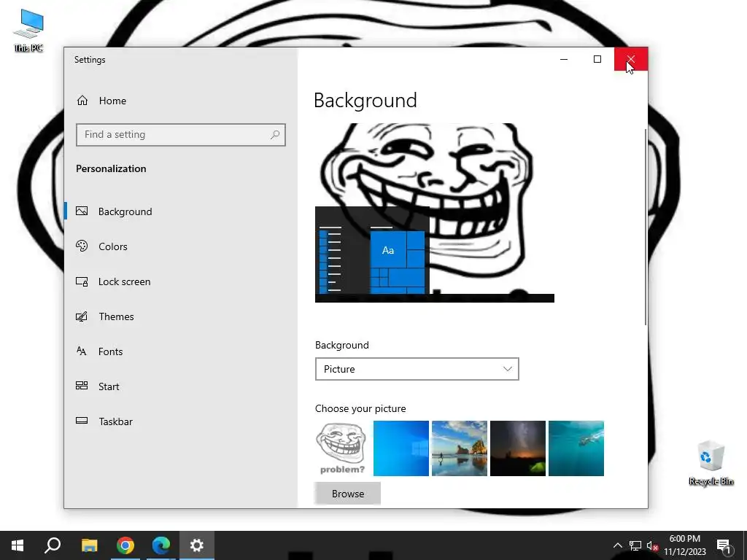The height and width of the screenshot is (560, 747).
Task: Click the Taskbar icon in sidebar
Action: (82, 421)
